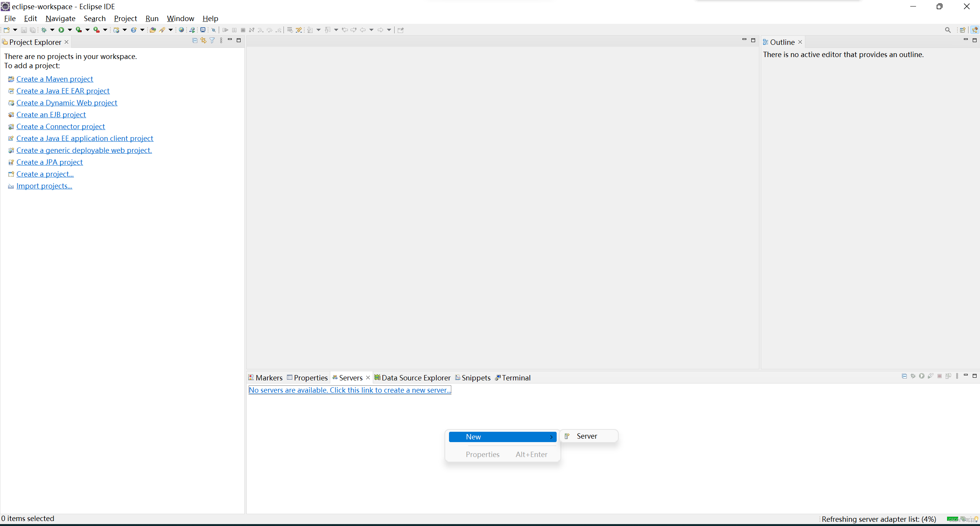Open the Navigate menu
Screen dimensions: 980x526
click(x=60, y=18)
